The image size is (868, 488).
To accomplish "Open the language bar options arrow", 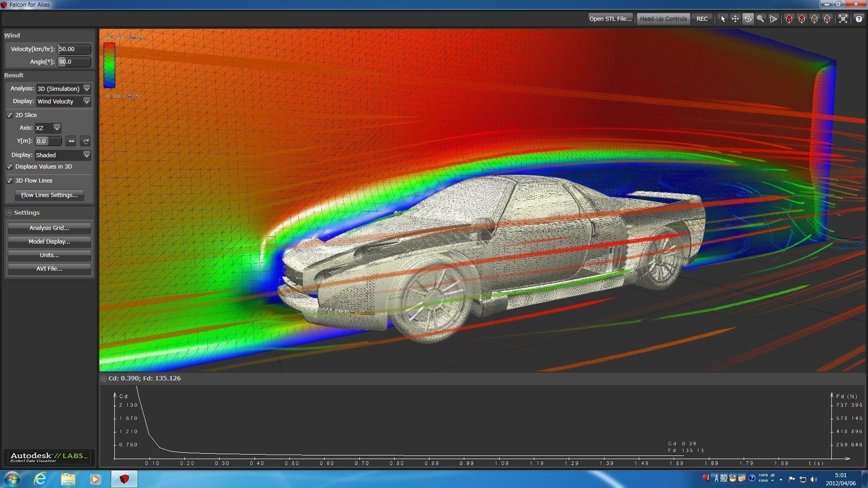I will click(x=772, y=481).
